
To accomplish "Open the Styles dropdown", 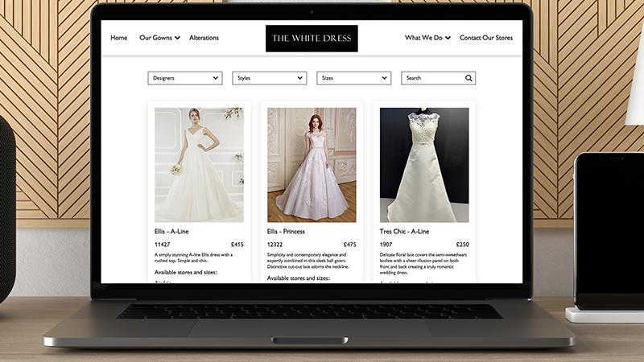I will (x=270, y=78).
